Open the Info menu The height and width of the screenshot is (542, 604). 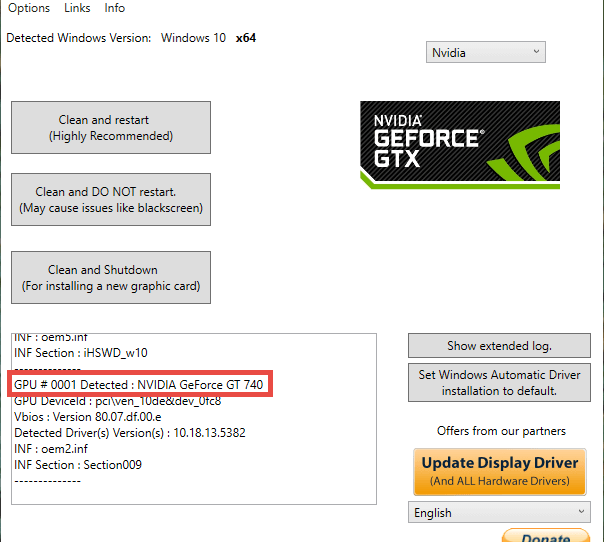click(x=114, y=8)
